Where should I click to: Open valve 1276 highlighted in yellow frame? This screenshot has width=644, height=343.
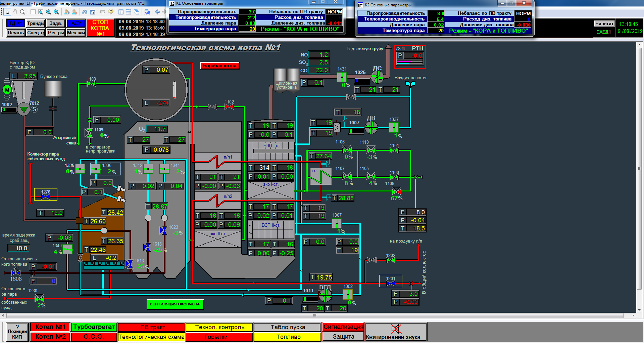pyautogui.click(x=46, y=196)
